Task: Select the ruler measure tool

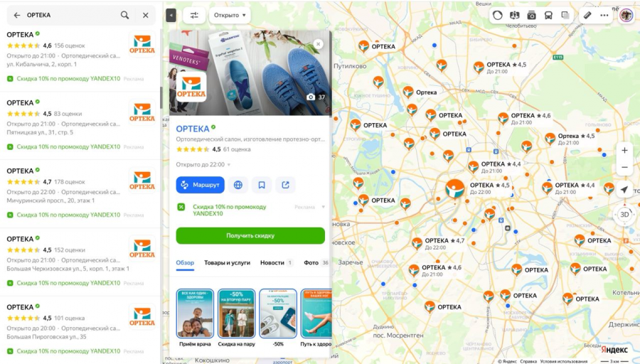Action: (587, 16)
